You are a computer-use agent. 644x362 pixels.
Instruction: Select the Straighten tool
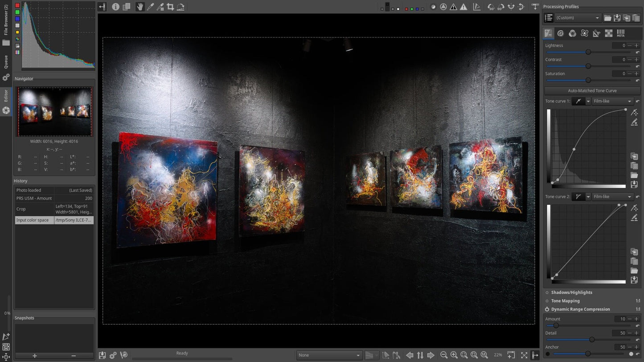tap(180, 7)
